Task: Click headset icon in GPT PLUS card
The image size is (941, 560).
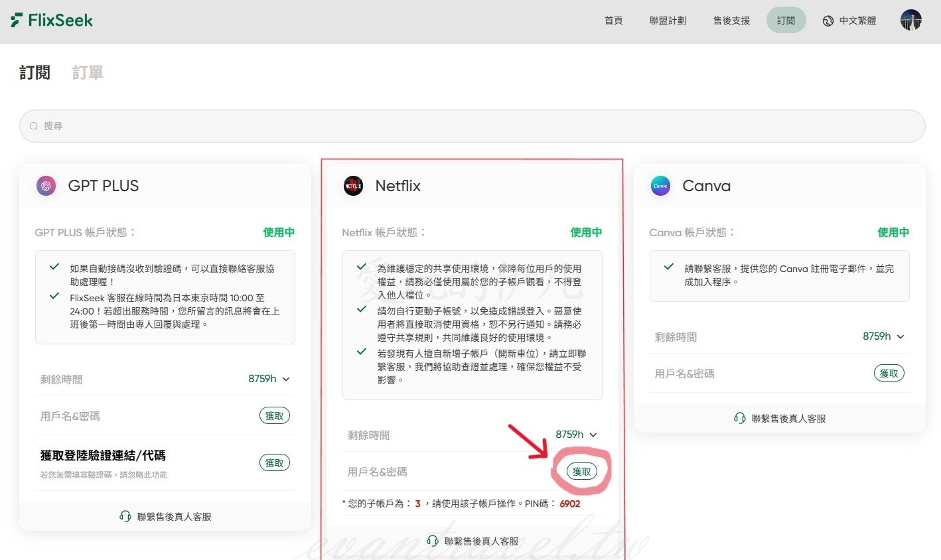Action: [125, 516]
